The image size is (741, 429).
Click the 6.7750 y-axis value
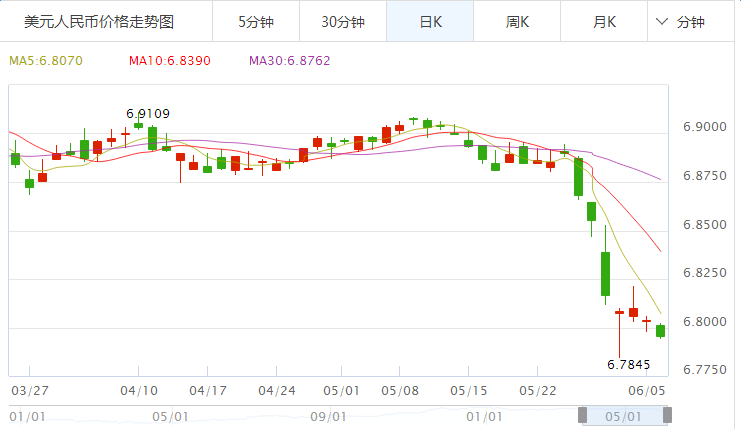705,370
